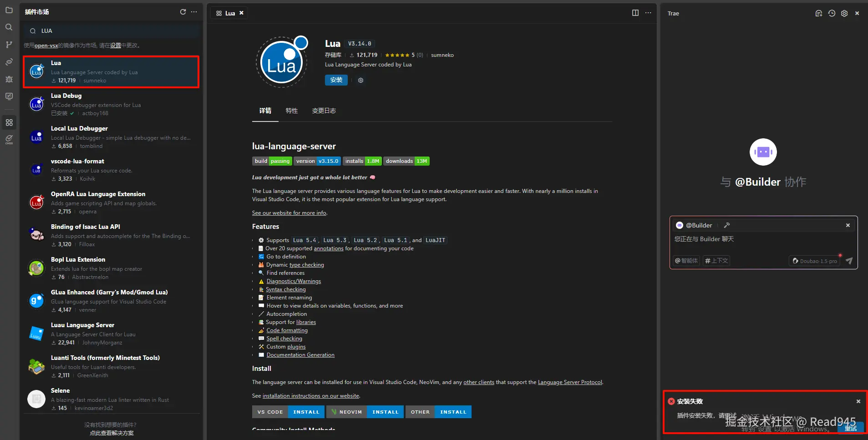The height and width of the screenshot is (440, 868).
Task: Open the @智能体 agent picker
Action: pyautogui.click(x=686, y=261)
